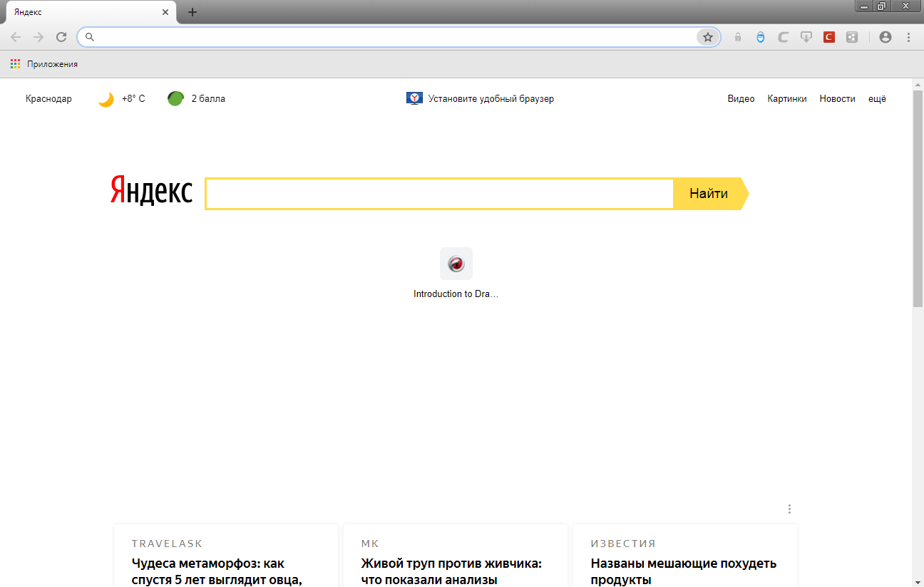Reload the page with refresh button
924x587 pixels.
click(61, 37)
